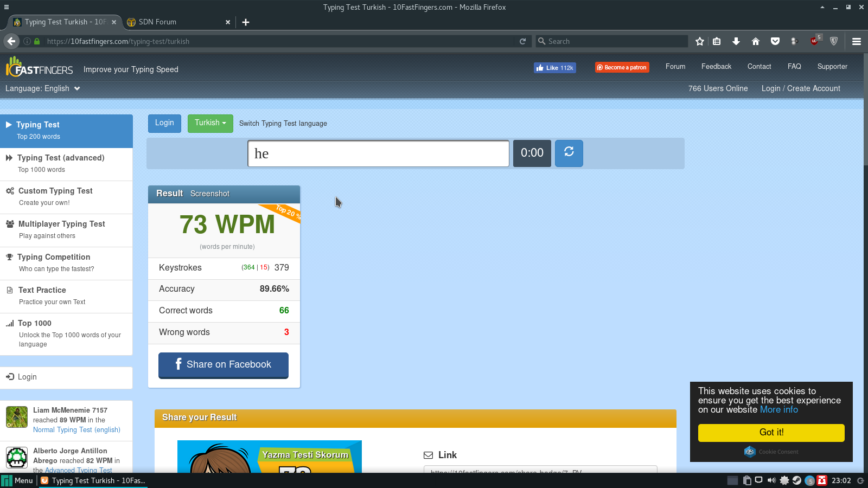This screenshot has width=868, height=488.
Task: Click the Share on Facebook button
Action: click(224, 365)
